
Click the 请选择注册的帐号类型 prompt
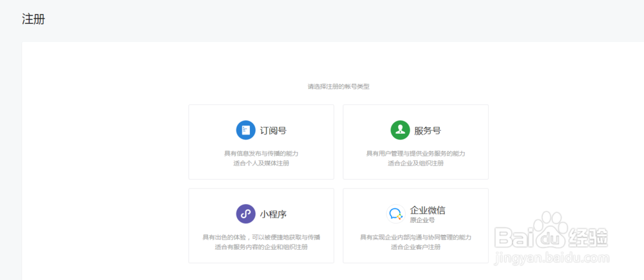coord(339,87)
